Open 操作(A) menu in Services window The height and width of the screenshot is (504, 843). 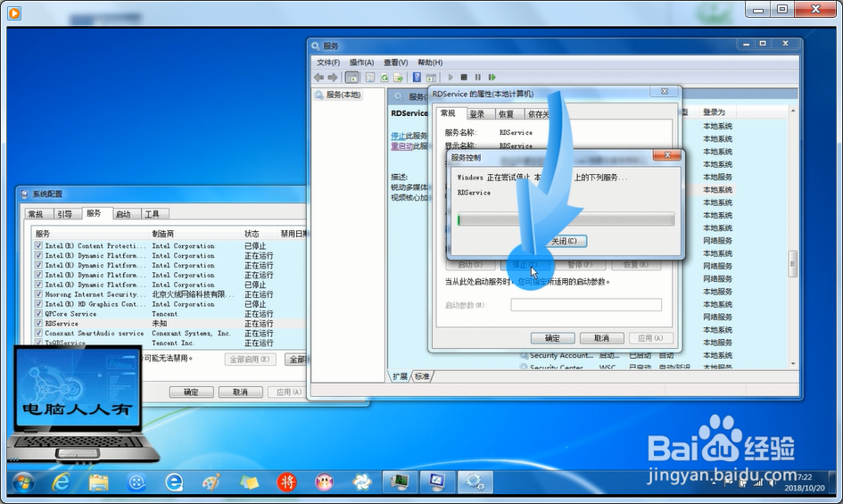(x=361, y=62)
